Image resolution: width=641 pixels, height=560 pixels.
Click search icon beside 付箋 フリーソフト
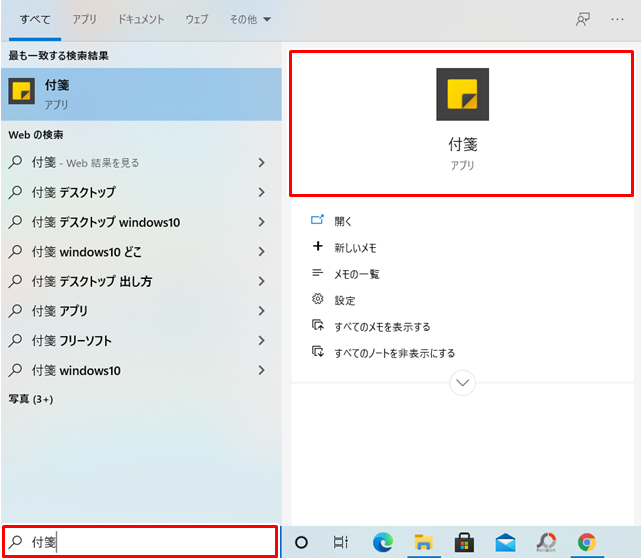15,340
